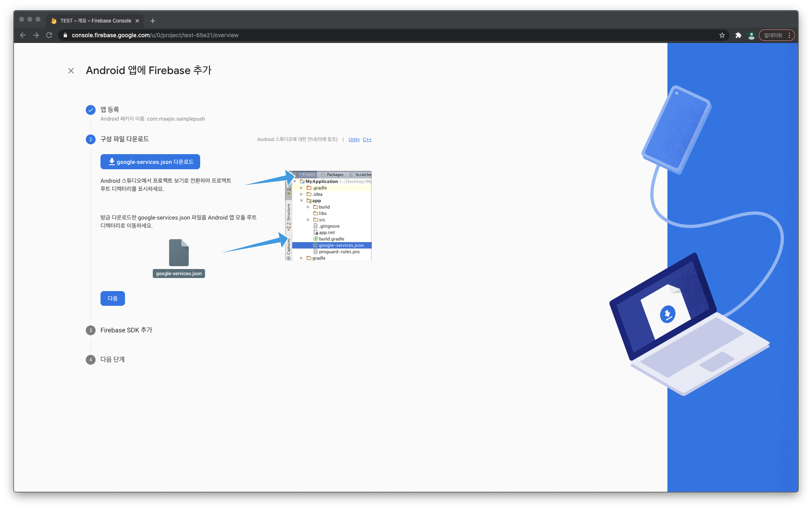812x509 pixels.
Task: View site security lock information
Action: (x=65, y=35)
